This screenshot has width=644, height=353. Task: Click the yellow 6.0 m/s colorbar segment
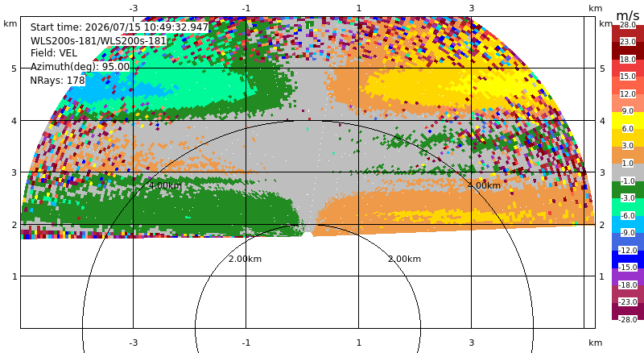point(628,121)
